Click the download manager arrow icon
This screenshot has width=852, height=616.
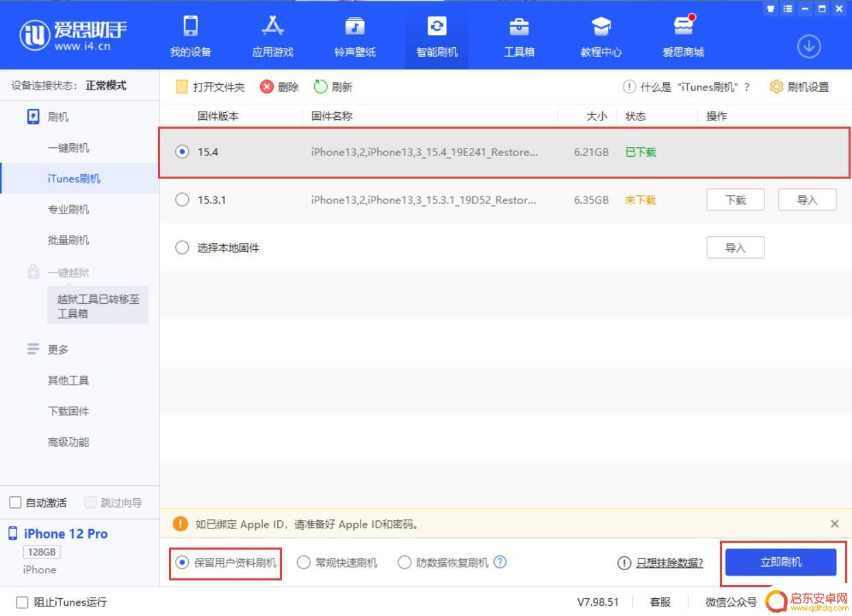(x=810, y=47)
